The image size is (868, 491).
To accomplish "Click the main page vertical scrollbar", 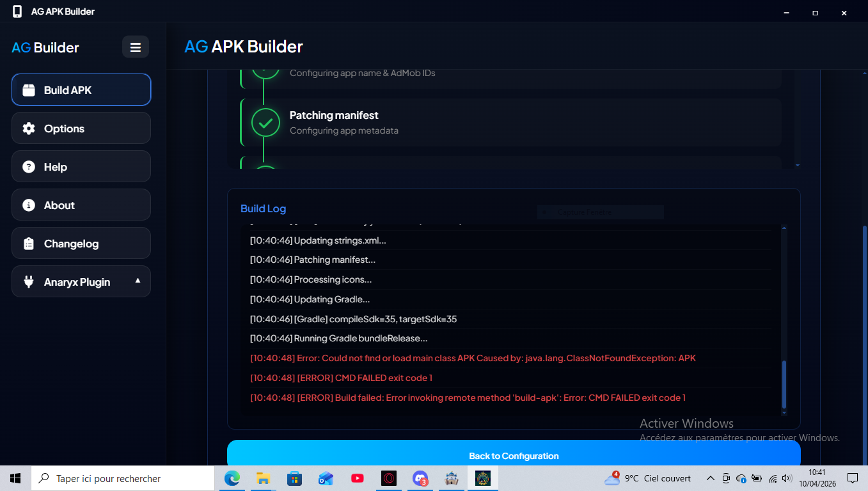I will [x=865, y=345].
